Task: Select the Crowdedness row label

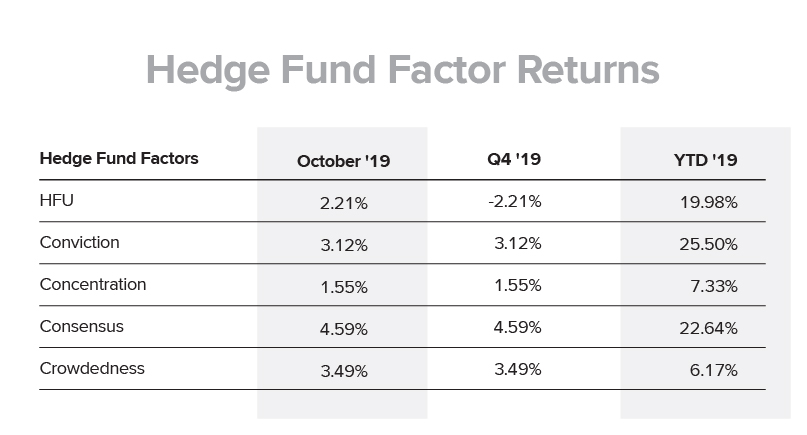Action: pyautogui.click(x=92, y=368)
